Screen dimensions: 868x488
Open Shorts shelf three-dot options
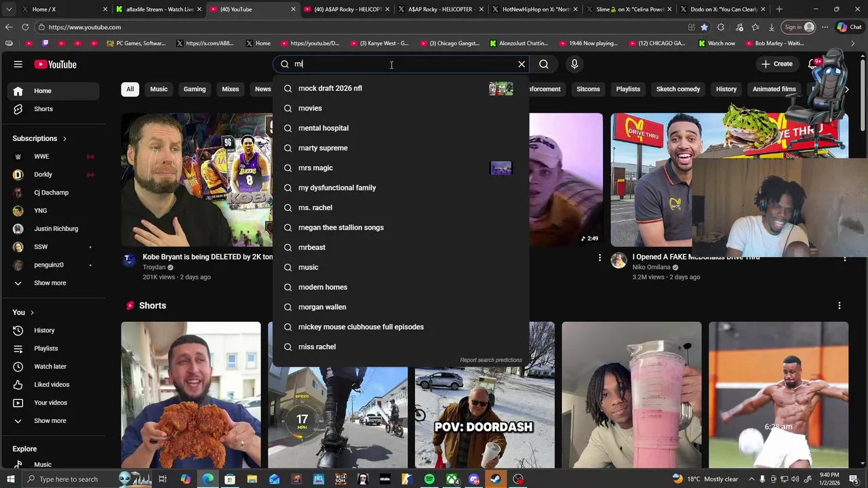tap(840, 306)
